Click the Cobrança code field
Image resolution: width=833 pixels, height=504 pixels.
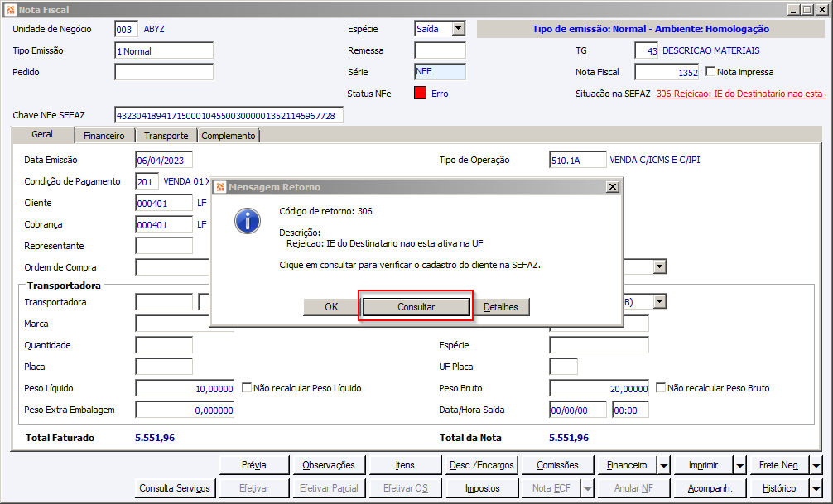(x=164, y=224)
